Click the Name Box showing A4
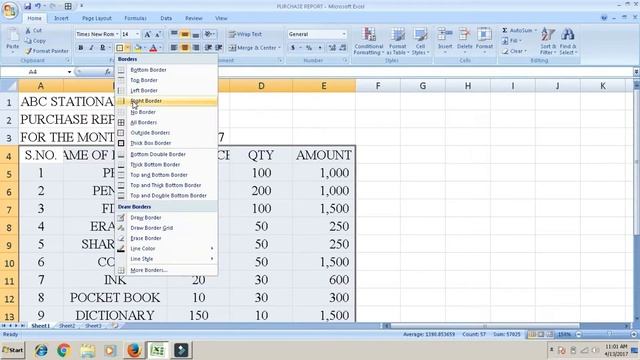This screenshot has height=360, width=640. pyautogui.click(x=36, y=72)
